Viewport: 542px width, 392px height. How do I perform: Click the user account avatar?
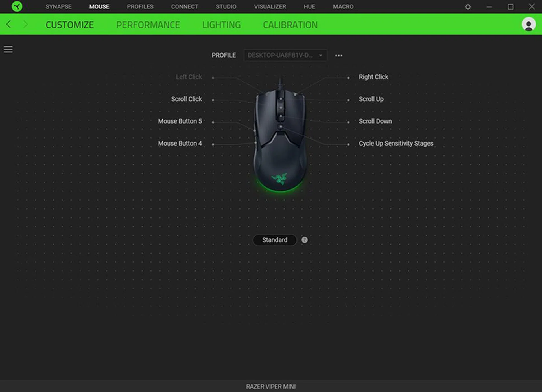[x=528, y=24]
